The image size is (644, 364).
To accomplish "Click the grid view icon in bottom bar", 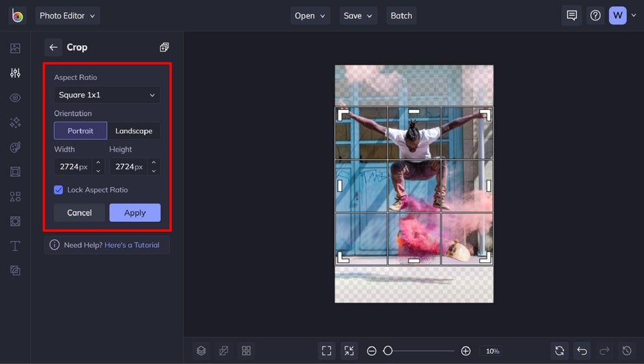I will [246, 350].
